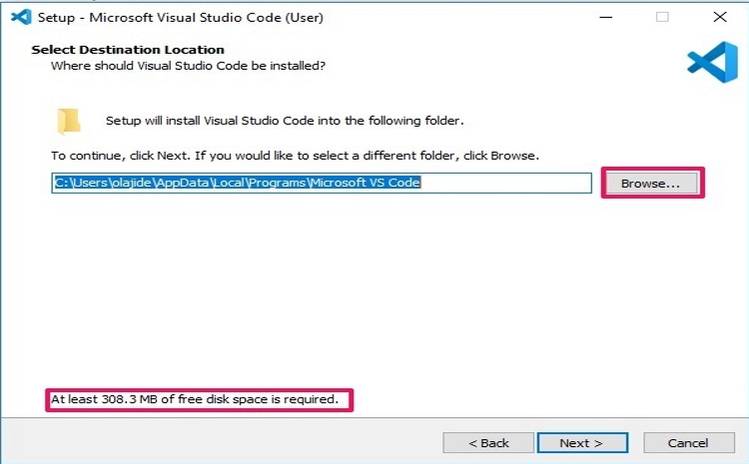Click the maximize window square icon
Screen dimensions: 749x464
(x=662, y=17)
